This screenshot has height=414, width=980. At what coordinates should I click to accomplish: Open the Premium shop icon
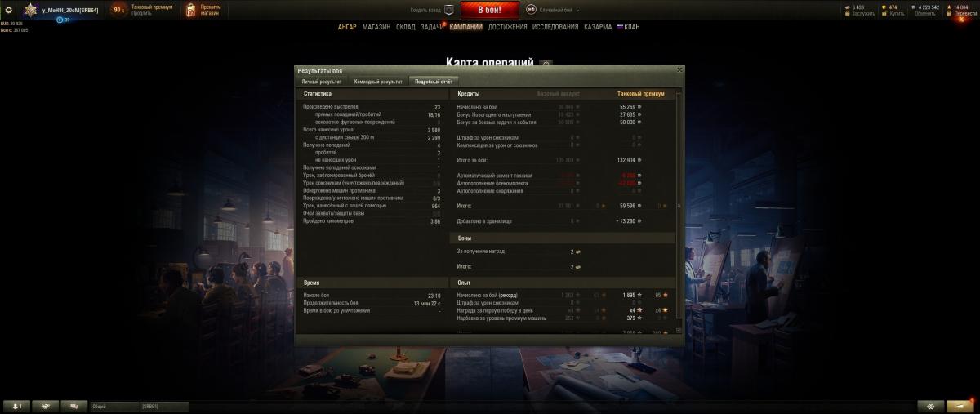(x=190, y=10)
